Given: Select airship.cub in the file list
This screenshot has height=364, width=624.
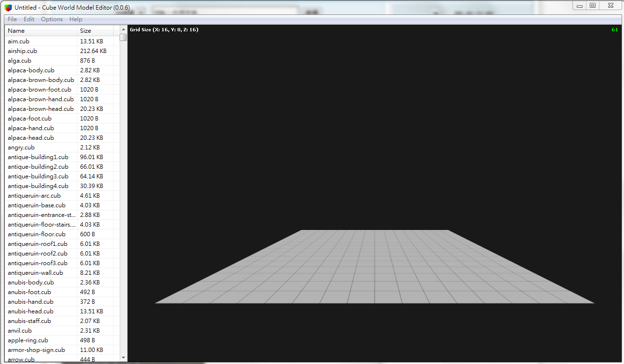Looking at the screenshot, I should tap(22, 51).
